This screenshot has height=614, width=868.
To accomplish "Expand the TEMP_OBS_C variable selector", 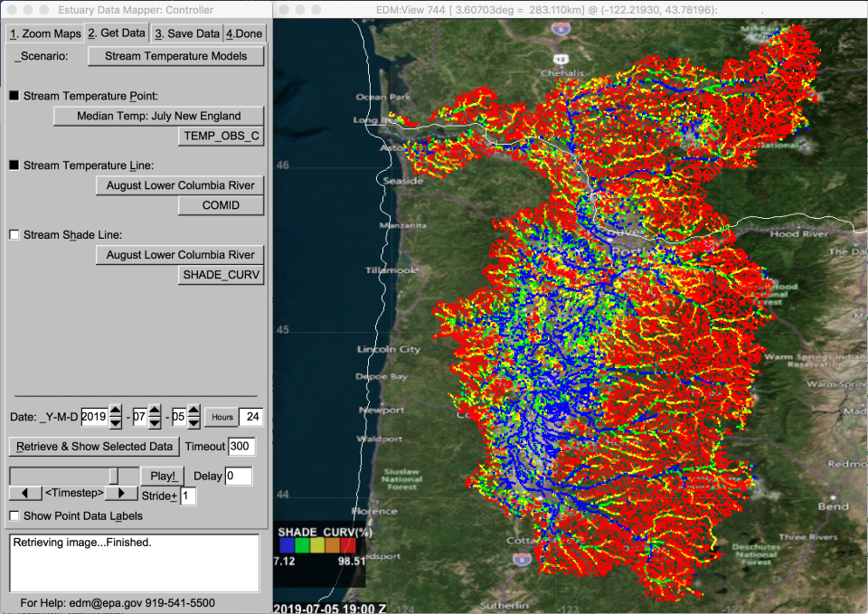I will pyautogui.click(x=221, y=137).
